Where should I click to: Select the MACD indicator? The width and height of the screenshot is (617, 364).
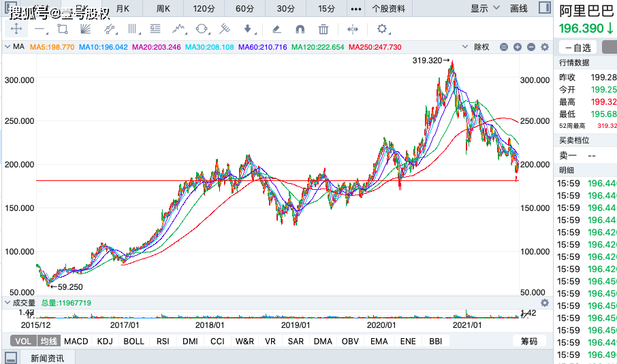point(76,341)
